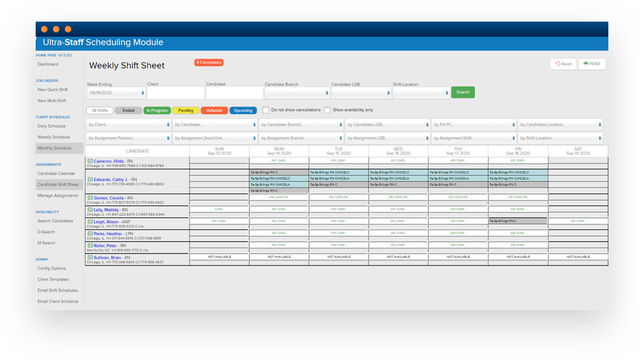Open the Shift Location dropdown
The width and height of the screenshot is (644, 360).
[421, 93]
